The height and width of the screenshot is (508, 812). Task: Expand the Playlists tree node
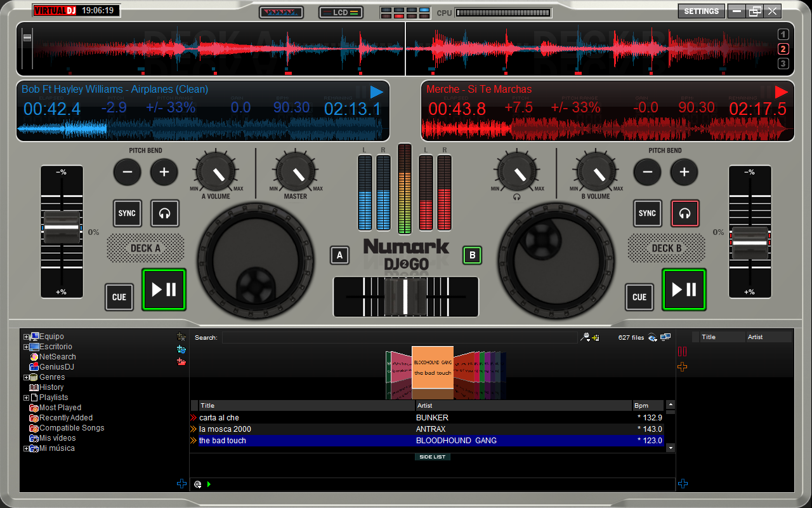point(26,398)
